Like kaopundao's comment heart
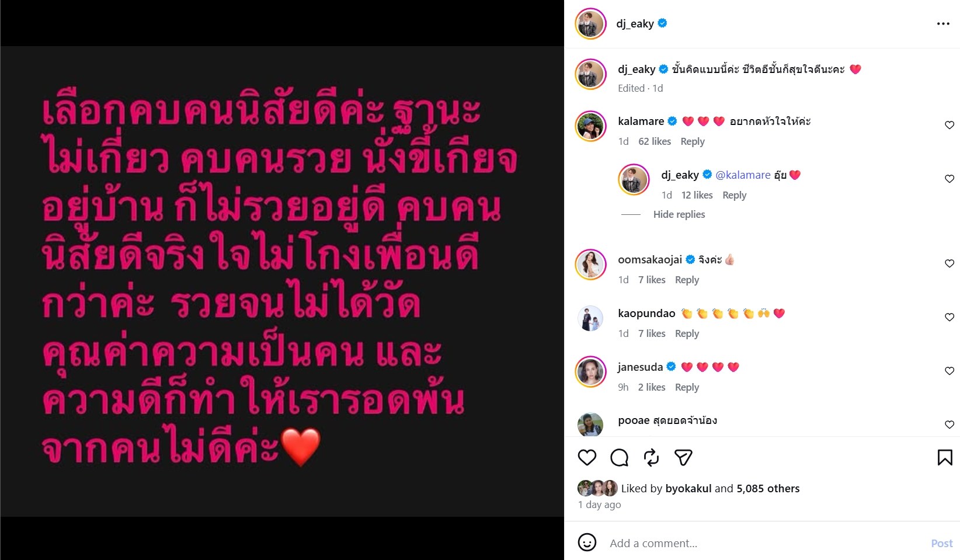Screen dimensions: 960x560 tap(949, 317)
